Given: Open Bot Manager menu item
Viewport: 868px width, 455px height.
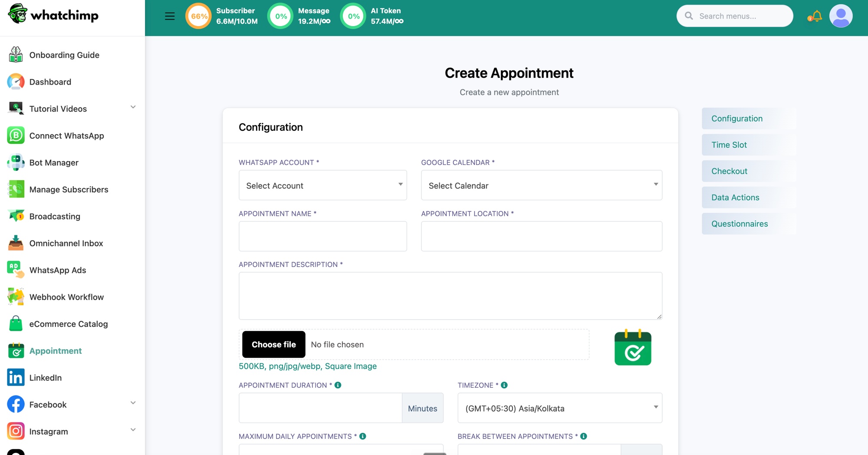Looking at the screenshot, I should coord(54,163).
